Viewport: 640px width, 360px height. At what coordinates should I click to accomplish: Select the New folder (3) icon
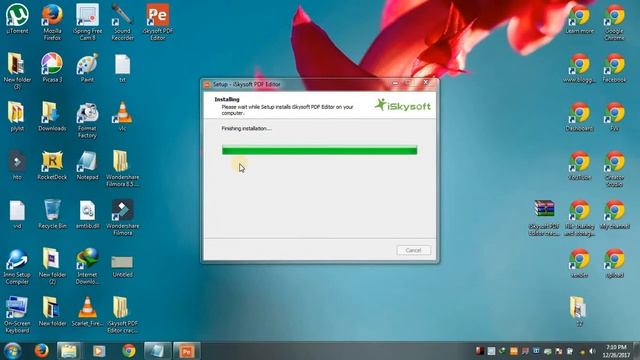click(17, 71)
